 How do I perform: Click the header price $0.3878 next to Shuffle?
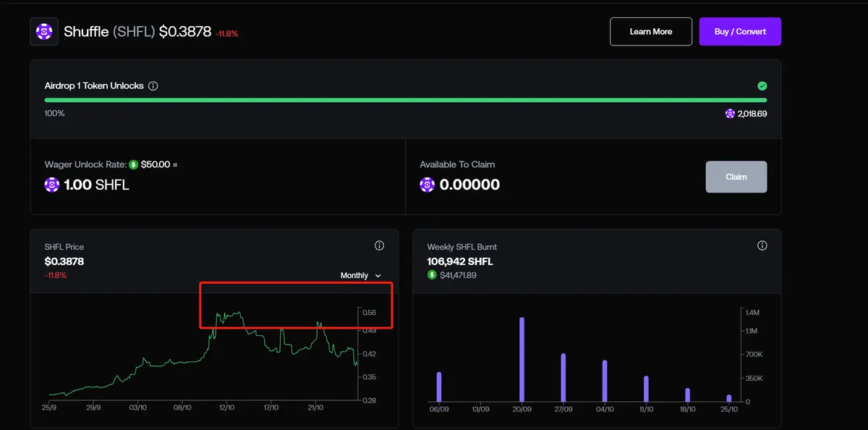coord(185,32)
